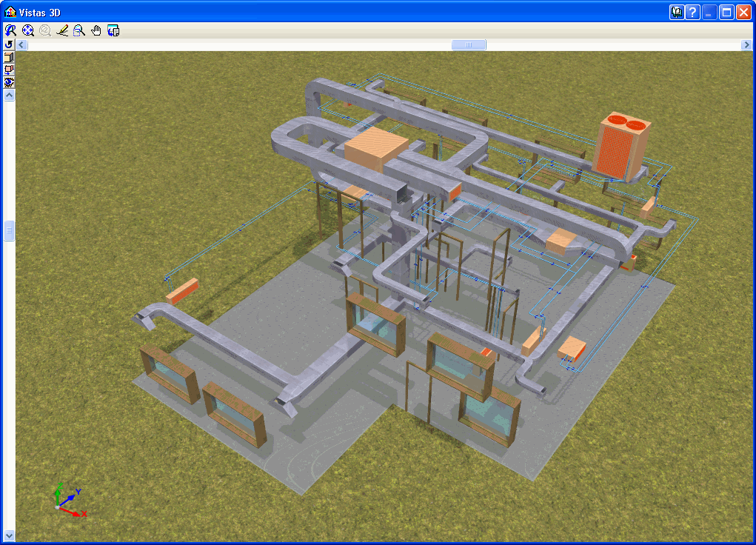Click the horizontal scrollbar thumb
Viewport: 756px width, 545px height.
point(469,45)
